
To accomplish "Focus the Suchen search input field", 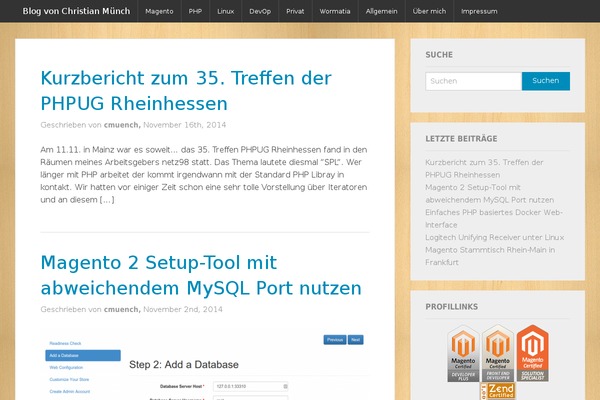I will (x=473, y=81).
